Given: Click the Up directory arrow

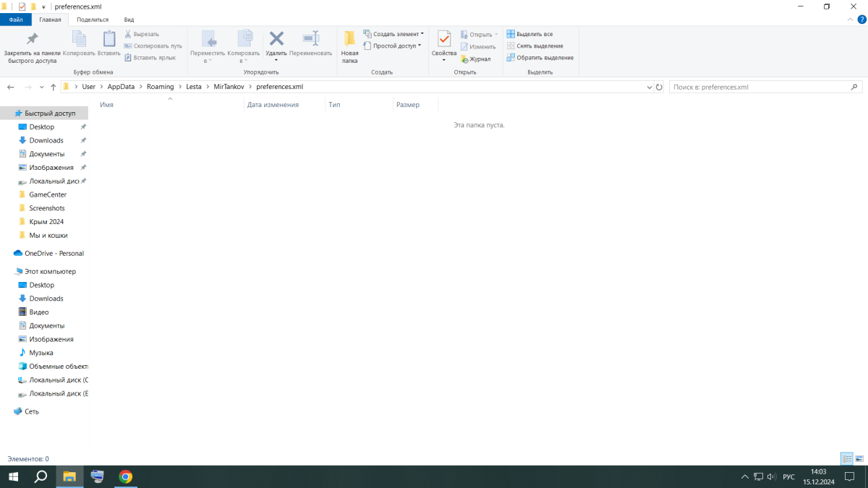Looking at the screenshot, I should [54, 87].
